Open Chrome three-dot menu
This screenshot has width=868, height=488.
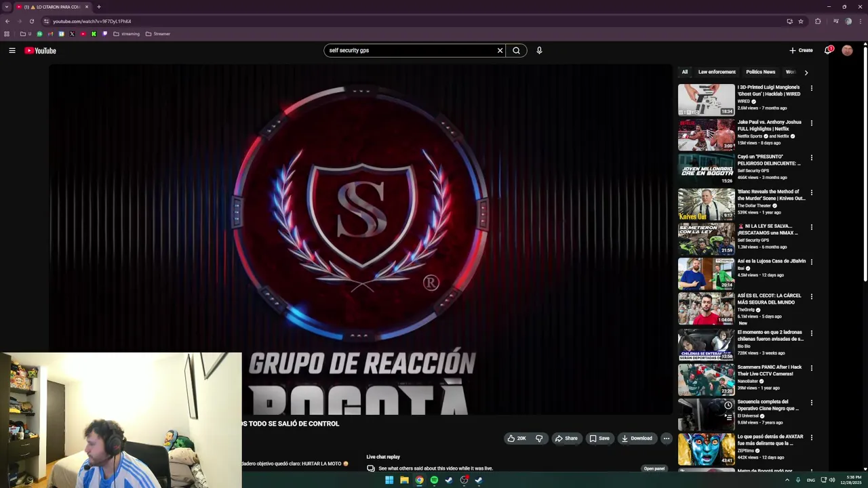tap(860, 21)
